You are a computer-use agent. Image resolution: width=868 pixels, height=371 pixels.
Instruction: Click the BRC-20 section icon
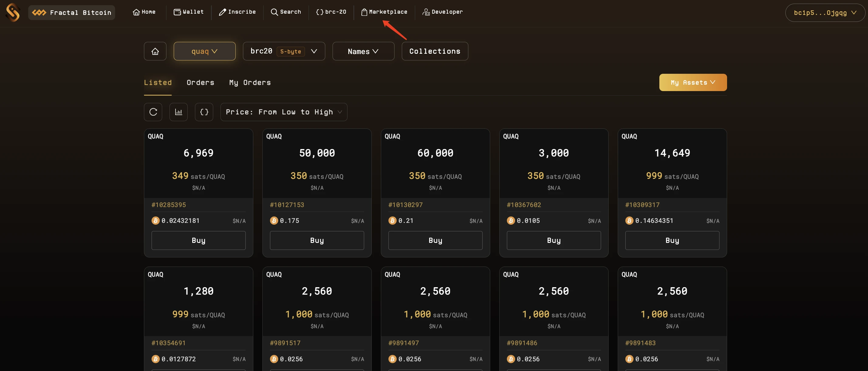(319, 12)
